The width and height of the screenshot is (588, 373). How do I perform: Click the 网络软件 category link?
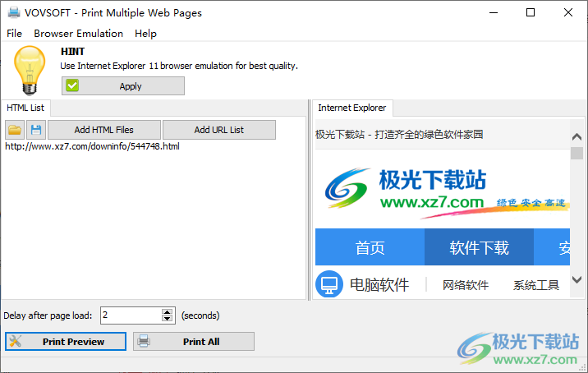(466, 285)
